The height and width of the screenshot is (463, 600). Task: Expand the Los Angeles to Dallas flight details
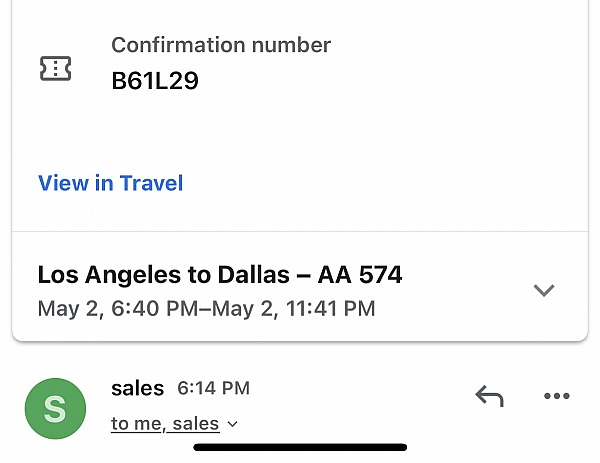point(544,290)
